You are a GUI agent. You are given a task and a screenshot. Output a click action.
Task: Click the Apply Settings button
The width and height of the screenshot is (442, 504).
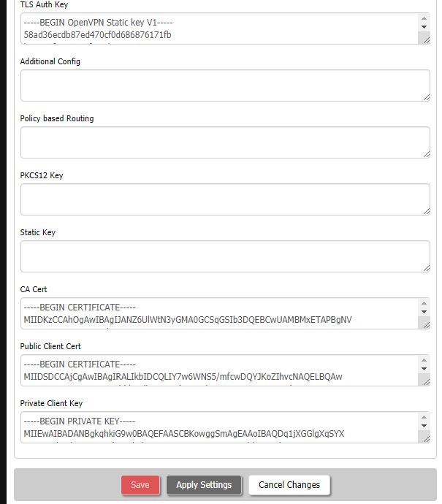coord(204,485)
